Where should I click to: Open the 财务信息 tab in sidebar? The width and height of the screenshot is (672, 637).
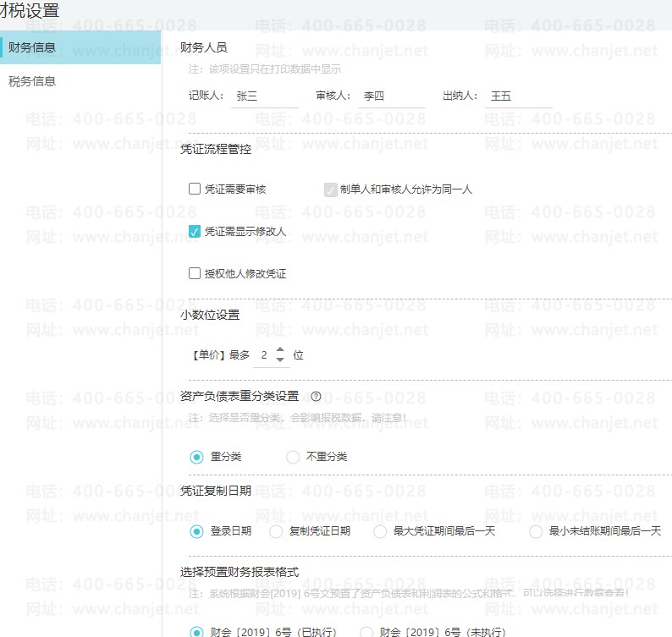[80, 47]
